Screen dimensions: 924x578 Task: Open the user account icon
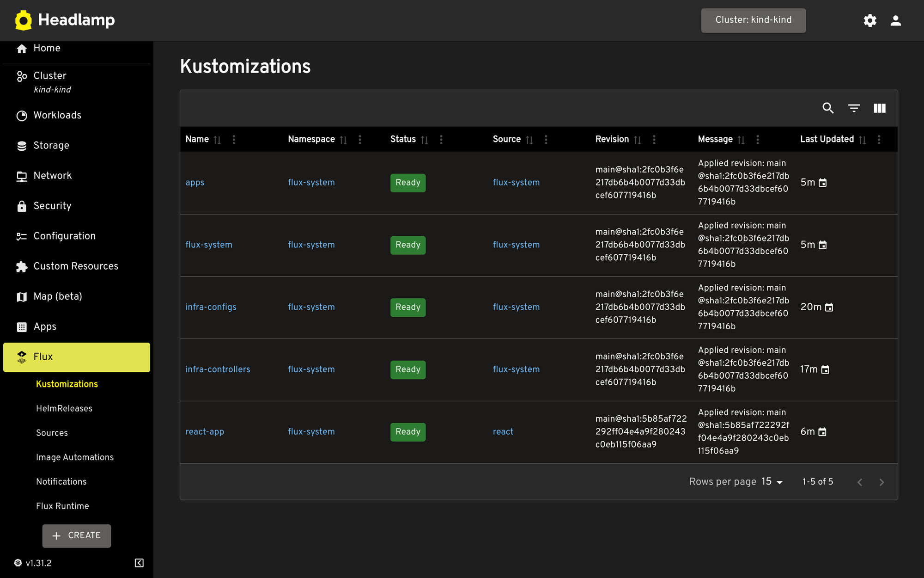(896, 20)
